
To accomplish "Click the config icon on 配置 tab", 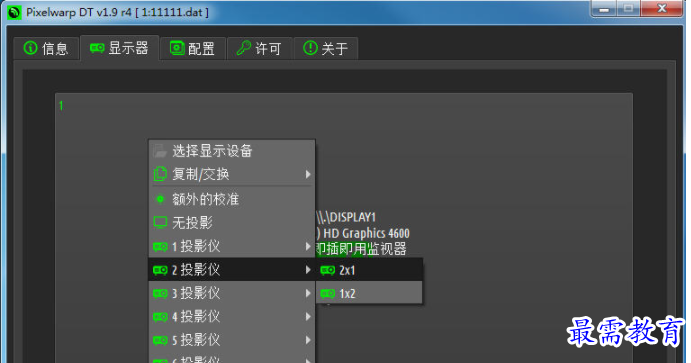I will (177, 48).
